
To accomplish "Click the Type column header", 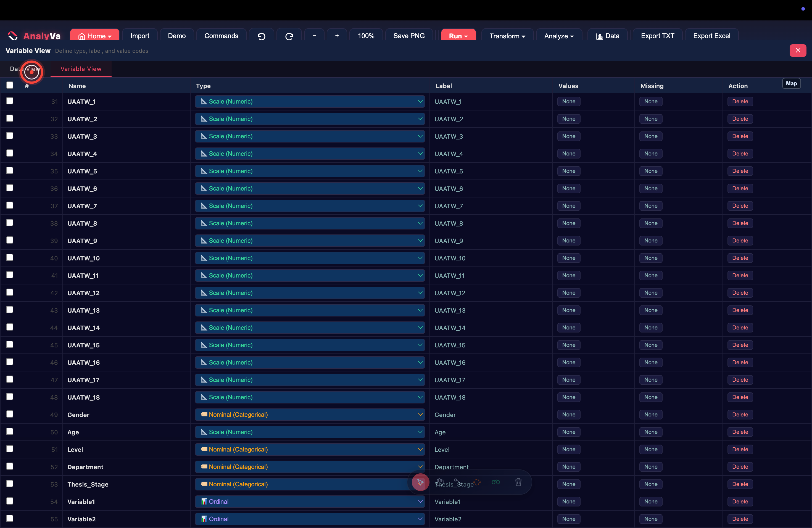I will click(203, 86).
